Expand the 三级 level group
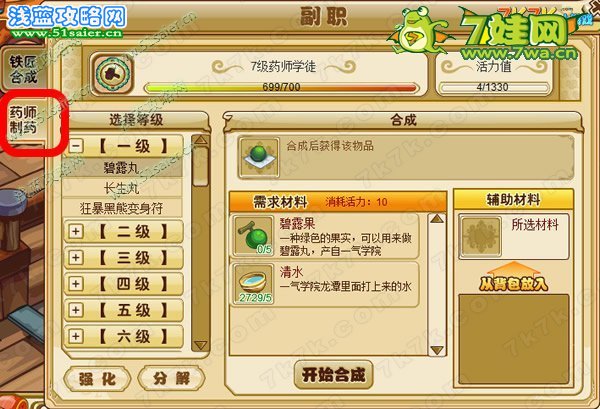Image resolution: width=600 pixels, height=409 pixels. coord(76,257)
